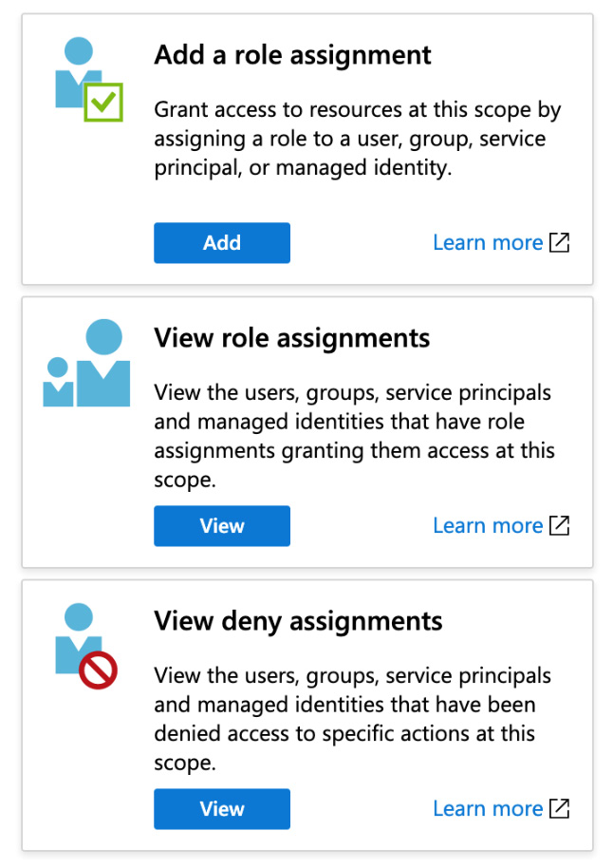Click the two-person View role assignments icon
The width and height of the screenshot is (613, 868).
click(87, 366)
